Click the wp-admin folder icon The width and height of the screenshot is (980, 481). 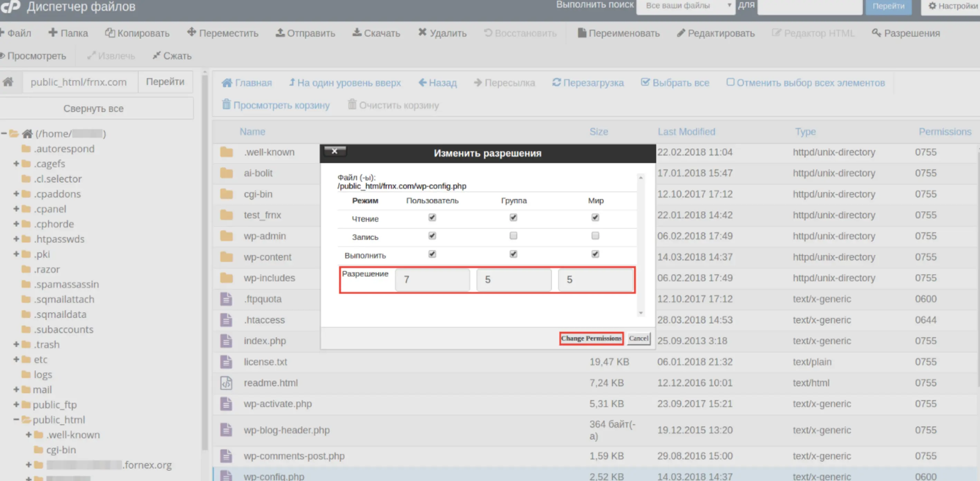pos(226,236)
